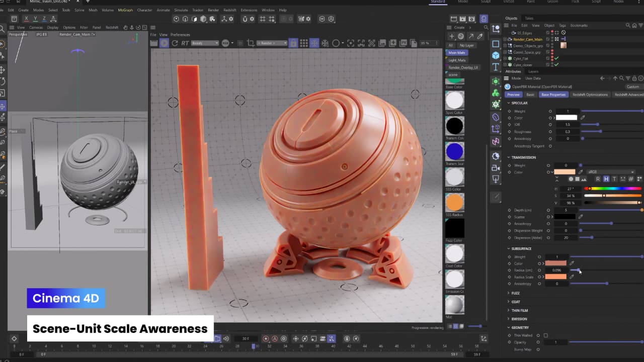Screen dimensions: 644x362
Task: Collapse the SUBSURFACE section
Action: pos(509,248)
